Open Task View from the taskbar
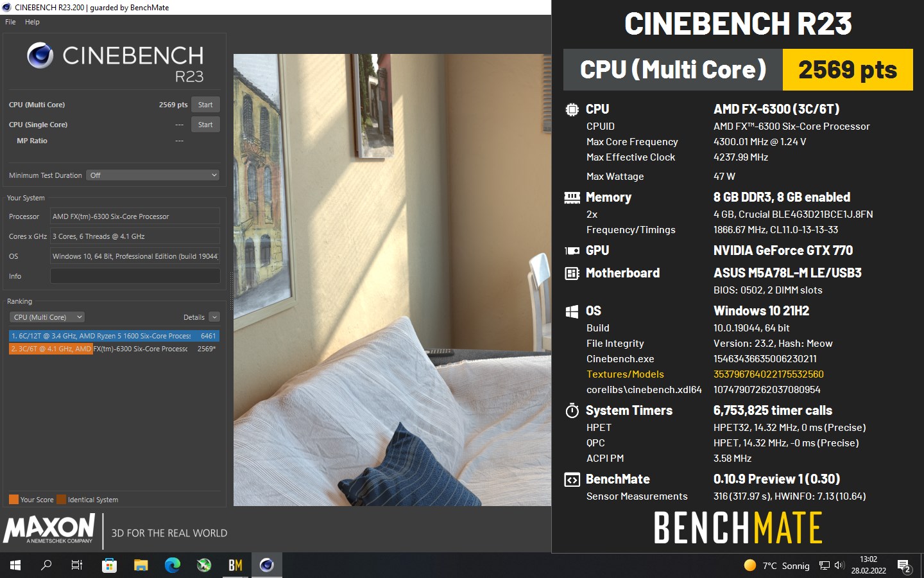Viewport: 924px width, 578px height. pos(77,565)
